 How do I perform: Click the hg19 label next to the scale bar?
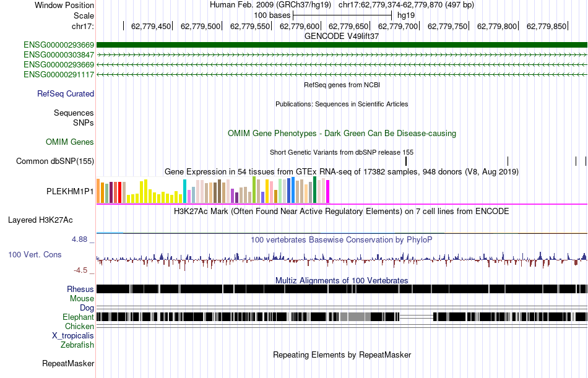(x=406, y=15)
